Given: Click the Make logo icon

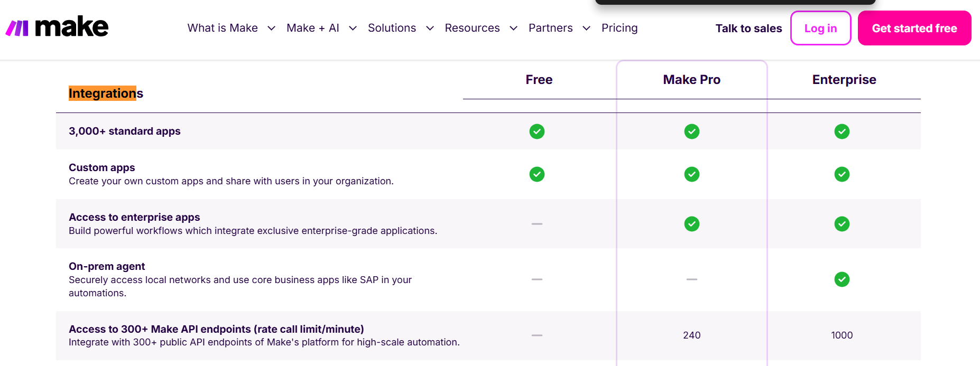Looking at the screenshot, I should 17,28.
